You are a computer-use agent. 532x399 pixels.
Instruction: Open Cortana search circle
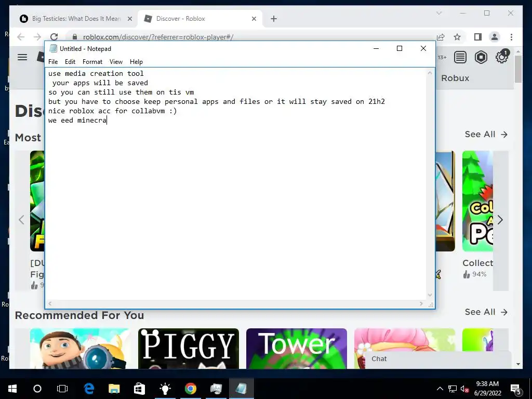point(37,389)
